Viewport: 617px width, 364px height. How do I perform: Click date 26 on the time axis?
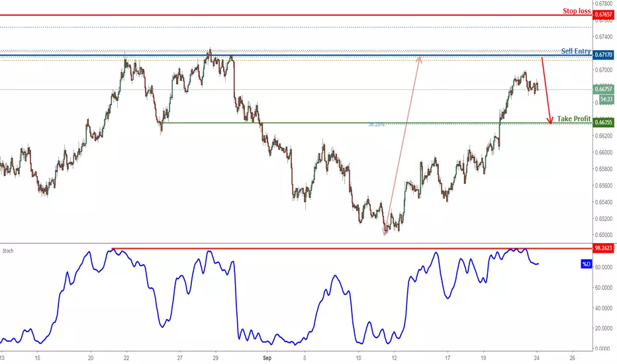point(573,358)
